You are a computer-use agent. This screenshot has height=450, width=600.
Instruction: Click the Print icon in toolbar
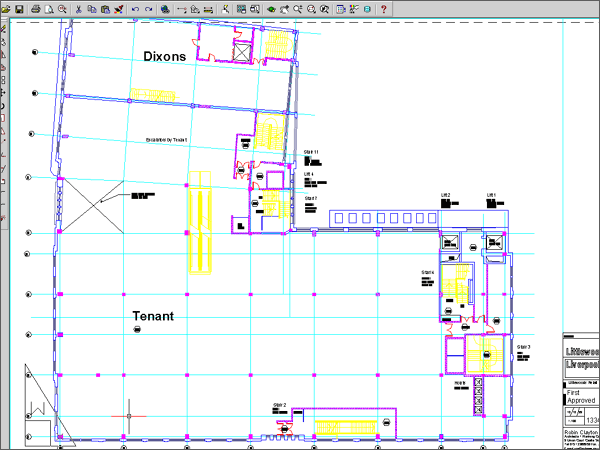[36, 9]
